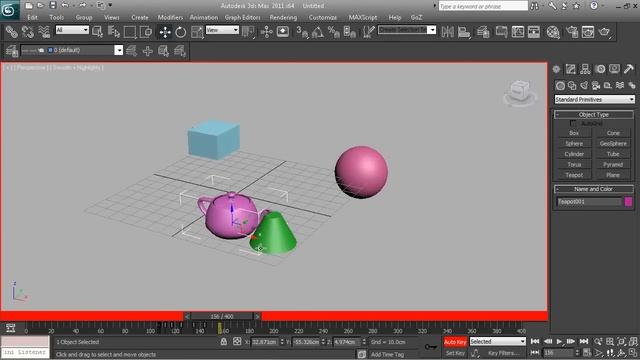Open the Animation menu
640x360 pixels.
(x=204, y=18)
